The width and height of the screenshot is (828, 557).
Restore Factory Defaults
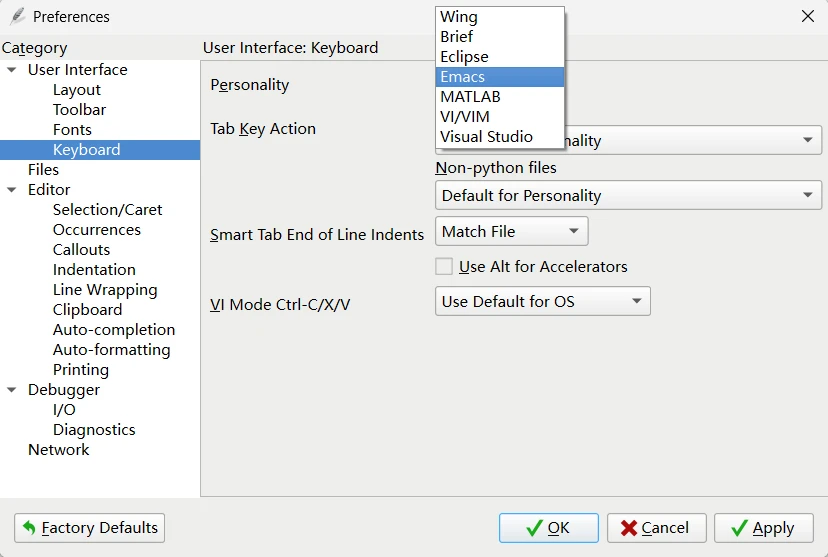click(x=90, y=528)
